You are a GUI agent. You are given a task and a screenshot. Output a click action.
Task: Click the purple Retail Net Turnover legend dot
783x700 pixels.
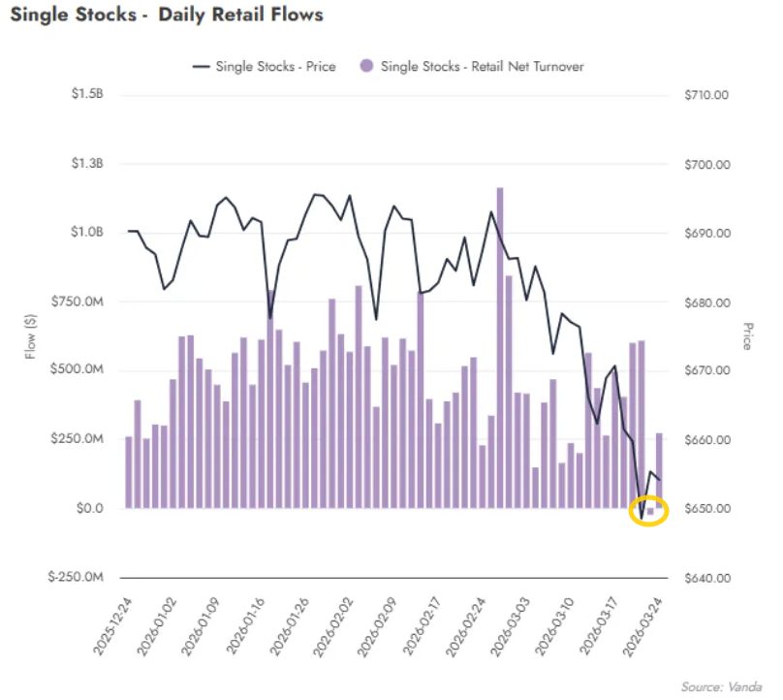[366, 67]
